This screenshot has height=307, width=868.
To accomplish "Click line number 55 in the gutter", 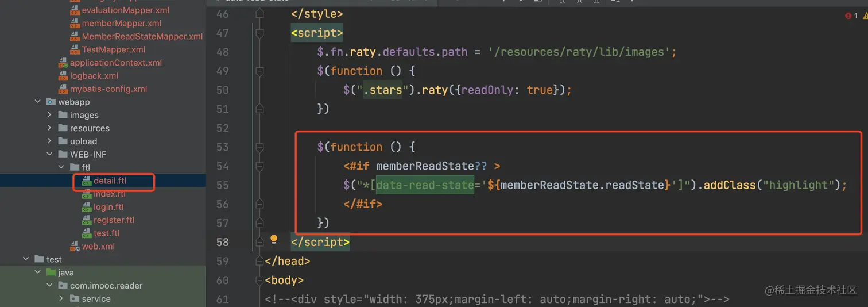I will (x=222, y=185).
